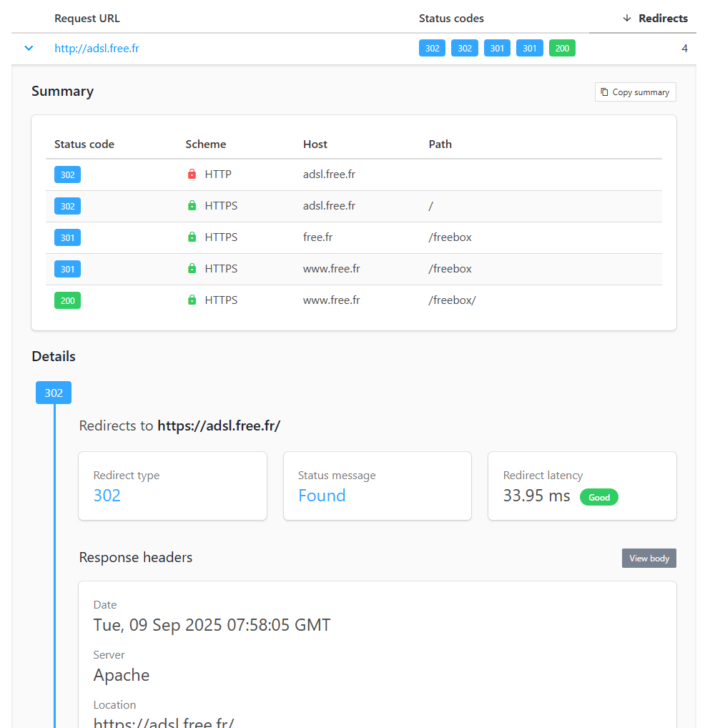
Task: Click the Request URL column header
Action: (87, 19)
